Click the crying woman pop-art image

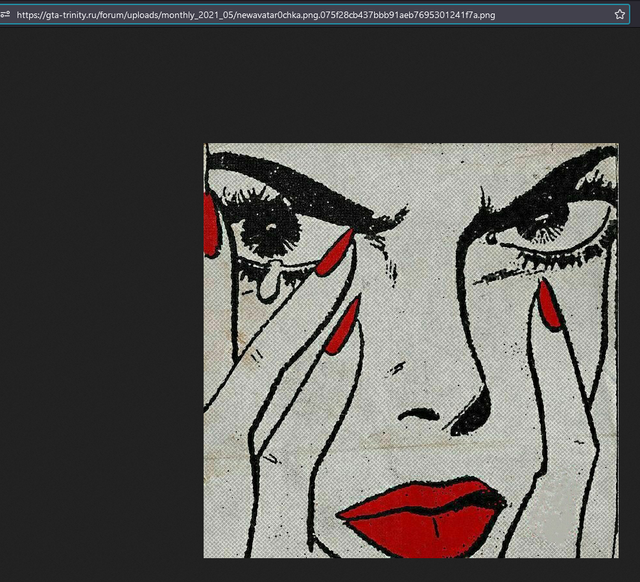click(x=411, y=350)
